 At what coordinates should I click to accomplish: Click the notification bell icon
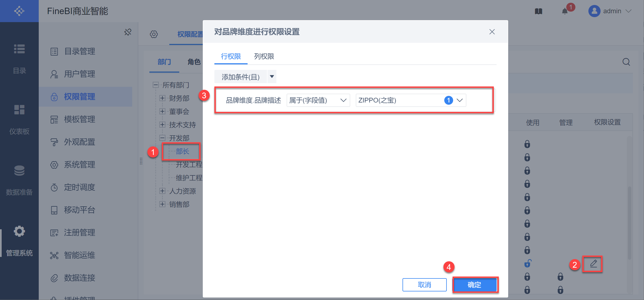pos(565,11)
